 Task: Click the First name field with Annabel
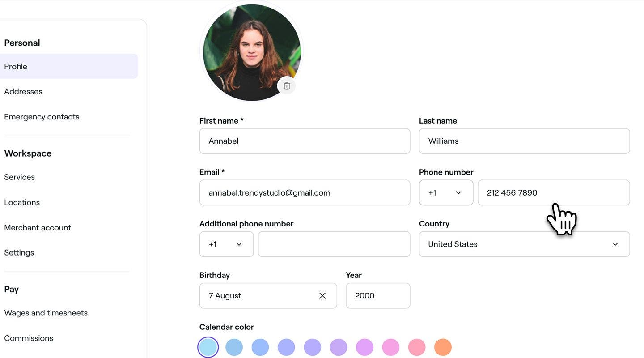coord(305,141)
